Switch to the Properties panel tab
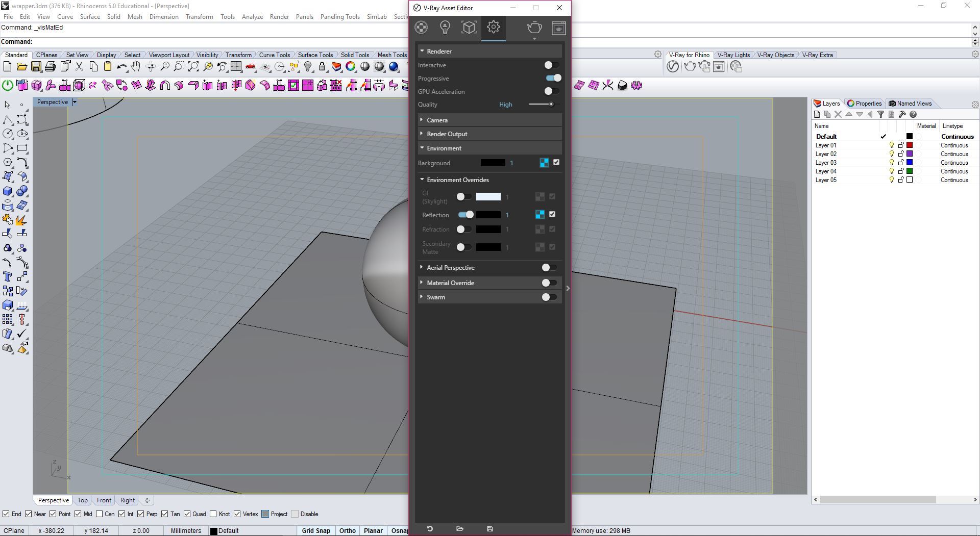This screenshot has height=536, width=980. tap(865, 104)
